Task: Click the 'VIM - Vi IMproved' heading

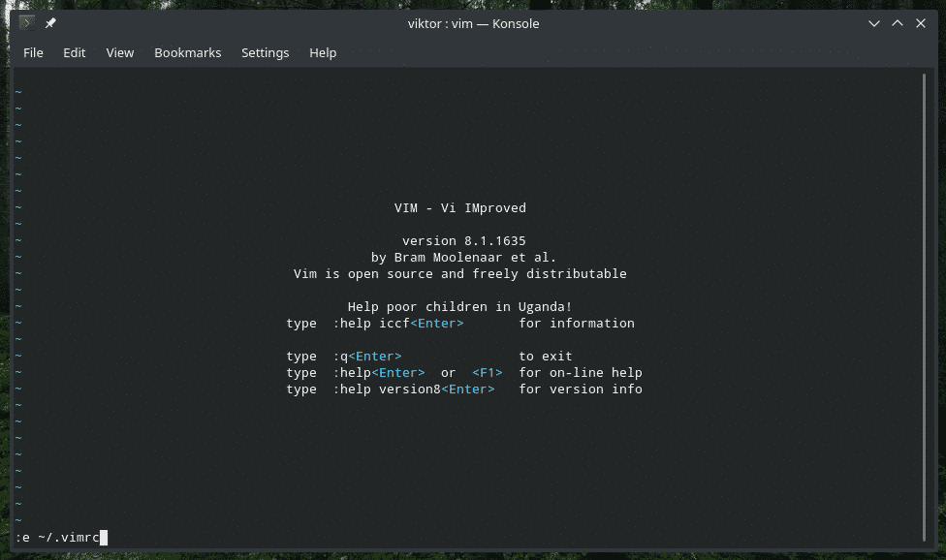Action: click(459, 207)
